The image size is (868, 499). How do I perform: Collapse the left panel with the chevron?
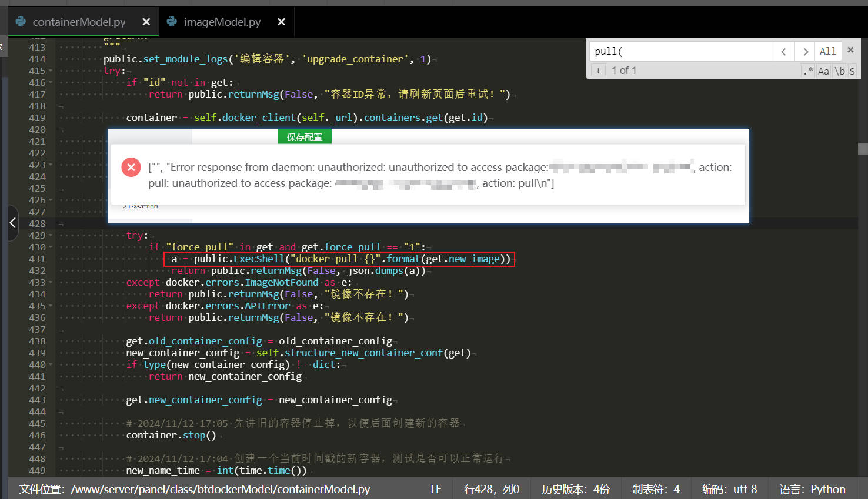[12, 223]
